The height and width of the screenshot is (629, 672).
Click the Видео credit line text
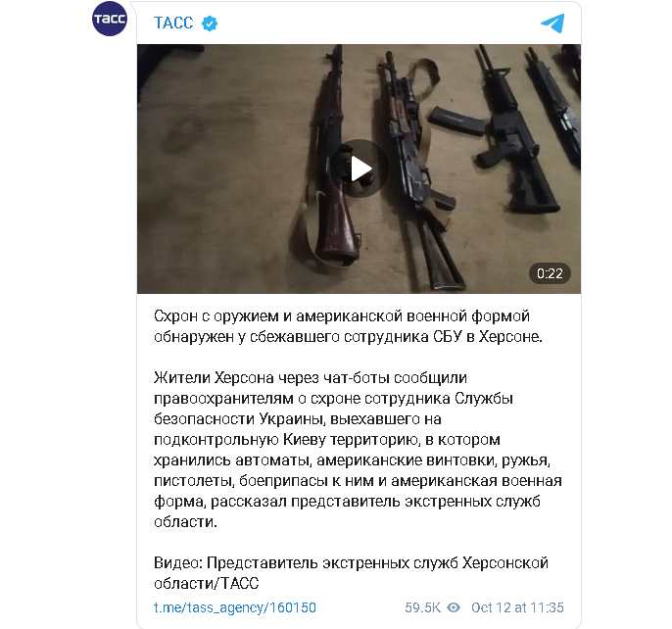351,573
